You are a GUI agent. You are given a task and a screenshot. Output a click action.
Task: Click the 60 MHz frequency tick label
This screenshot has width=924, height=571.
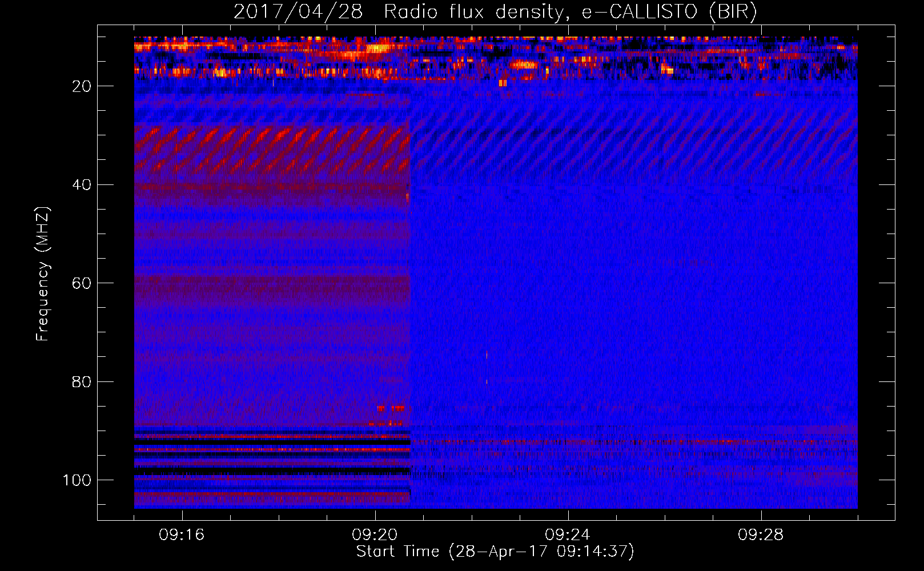coord(82,283)
